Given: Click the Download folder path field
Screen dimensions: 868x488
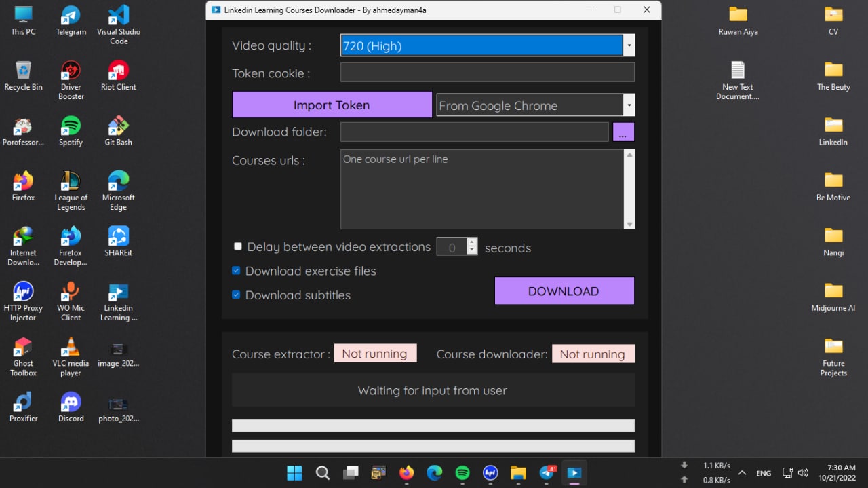Looking at the screenshot, I should point(475,132).
